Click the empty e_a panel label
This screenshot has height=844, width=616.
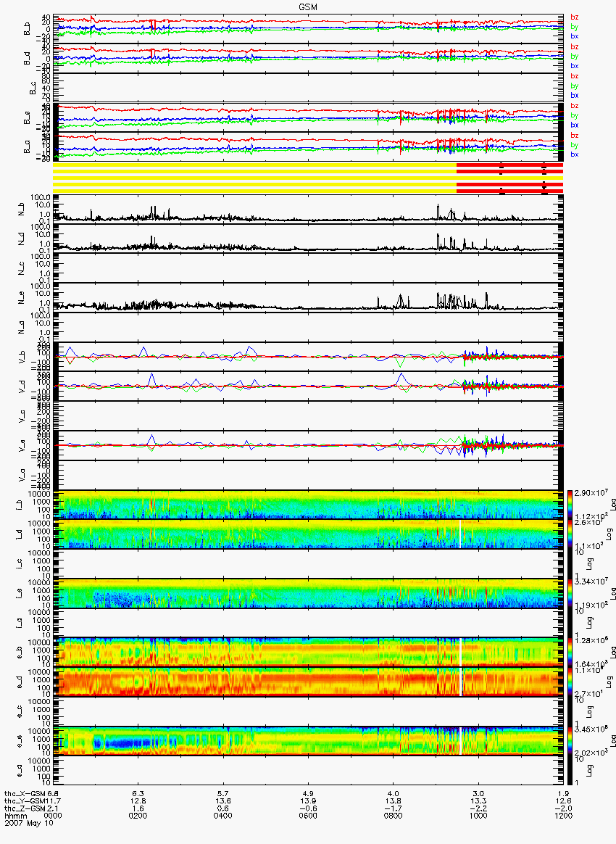(19, 771)
